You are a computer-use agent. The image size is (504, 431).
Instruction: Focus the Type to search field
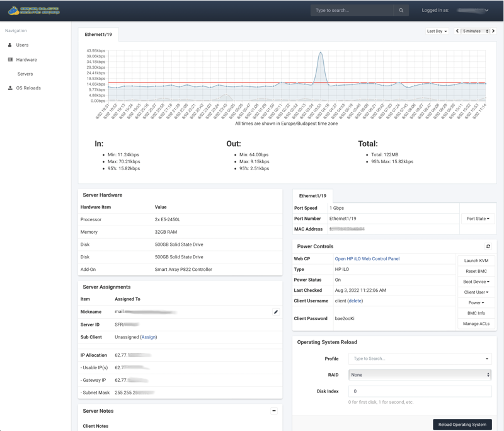point(352,10)
